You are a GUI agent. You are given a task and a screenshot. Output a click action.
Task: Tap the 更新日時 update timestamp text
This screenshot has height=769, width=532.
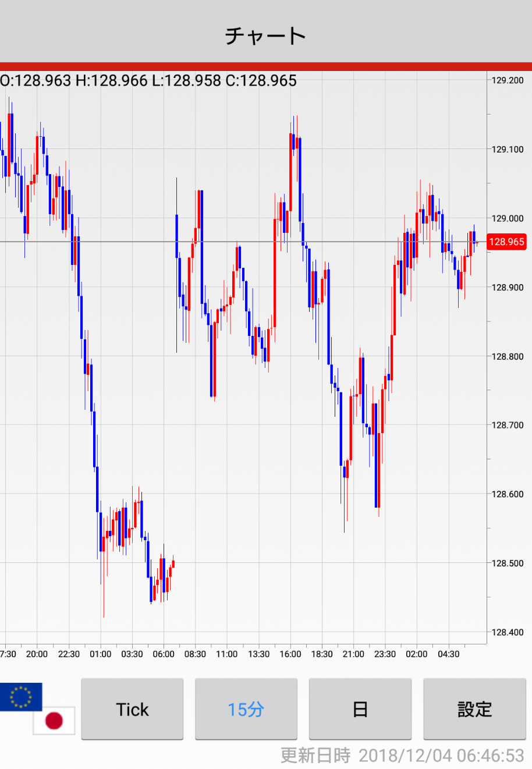coord(402,756)
